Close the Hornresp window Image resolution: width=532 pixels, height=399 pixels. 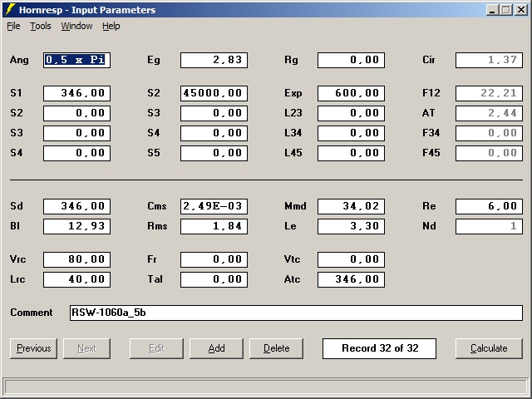pos(521,10)
